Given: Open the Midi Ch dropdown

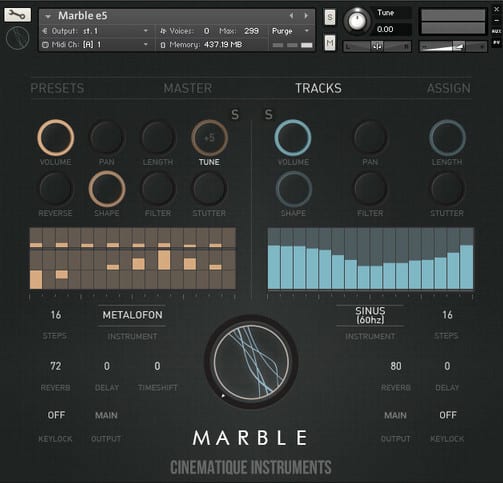Looking at the screenshot, I should tap(96, 44).
